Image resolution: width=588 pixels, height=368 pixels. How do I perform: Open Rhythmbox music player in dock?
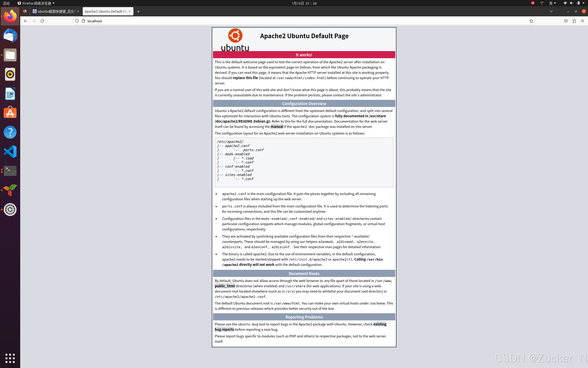(10, 74)
